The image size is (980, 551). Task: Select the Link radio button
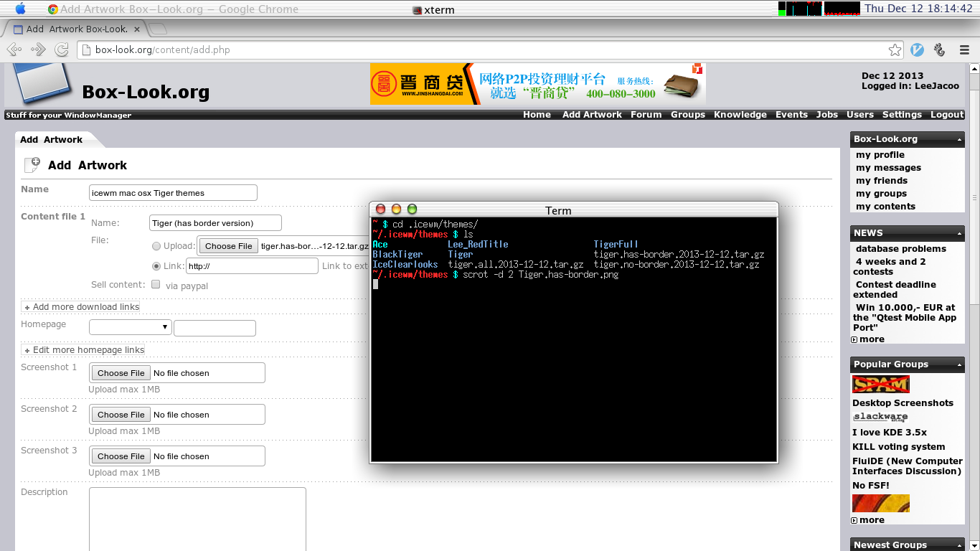(156, 266)
